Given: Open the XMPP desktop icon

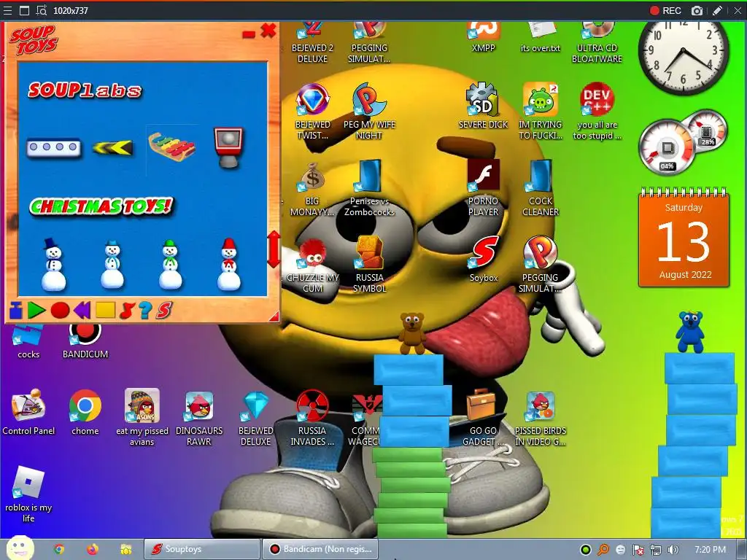Looking at the screenshot, I should coord(483,37).
